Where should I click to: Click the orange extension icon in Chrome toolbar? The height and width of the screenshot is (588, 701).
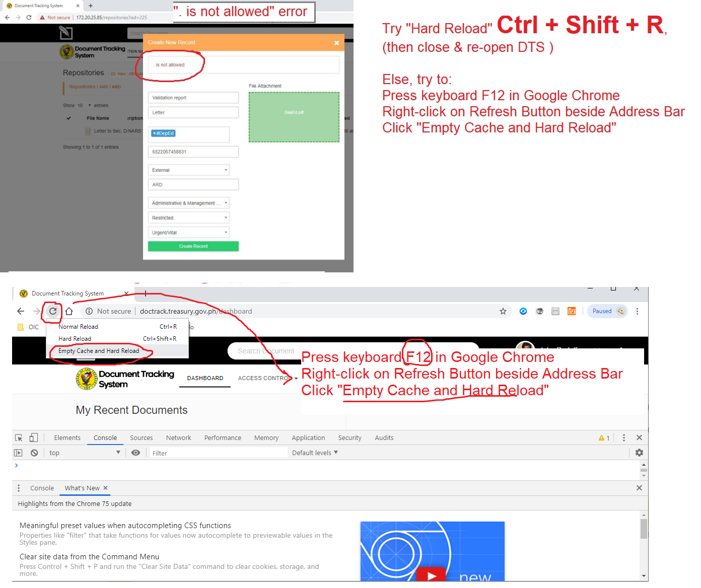(x=572, y=311)
